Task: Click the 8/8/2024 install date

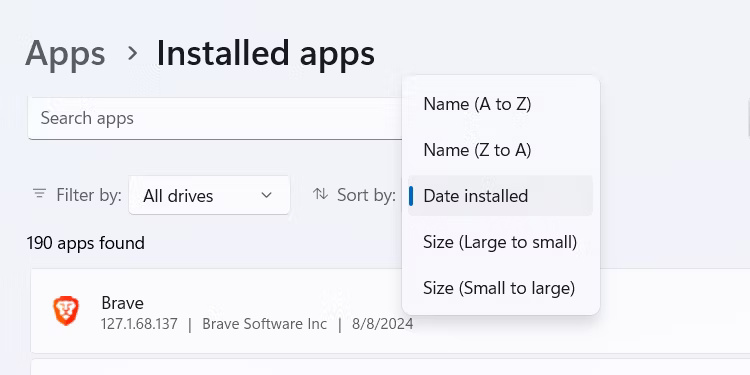Action: pos(383,324)
